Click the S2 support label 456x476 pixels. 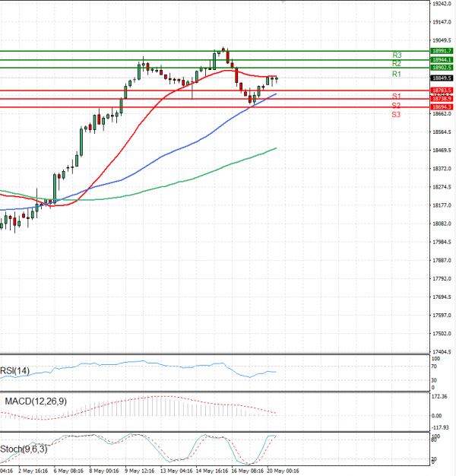(x=396, y=106)
